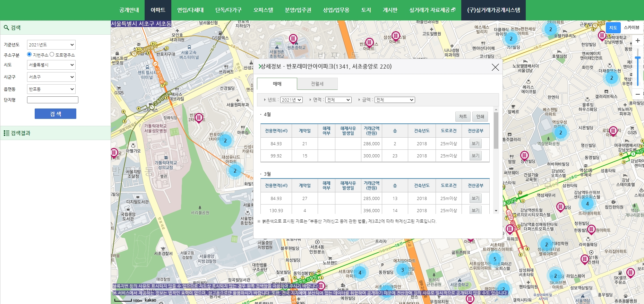Open 실거래가 자료제공 external link
The width and height of the screenshot is (644, 304).
tap(432, 10)
